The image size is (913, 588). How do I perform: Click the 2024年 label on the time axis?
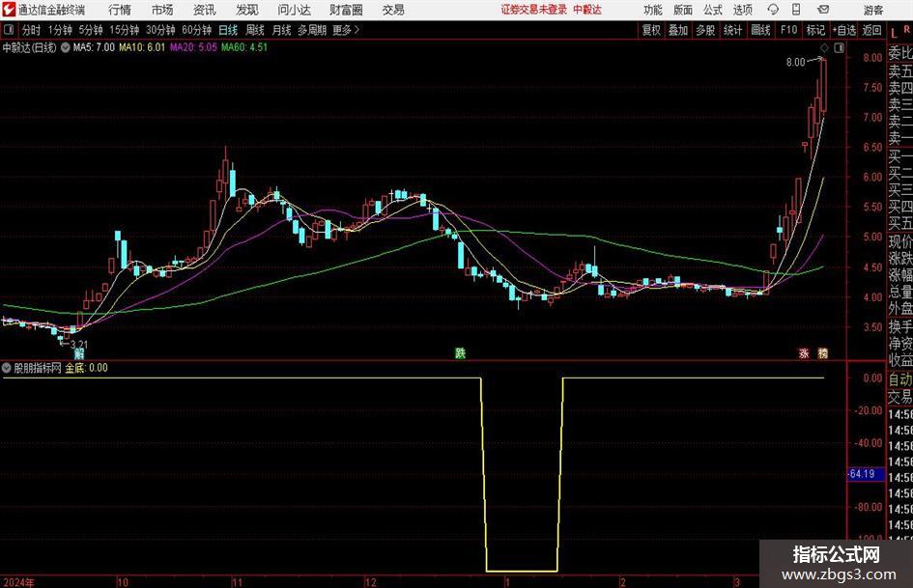point(18,582)
